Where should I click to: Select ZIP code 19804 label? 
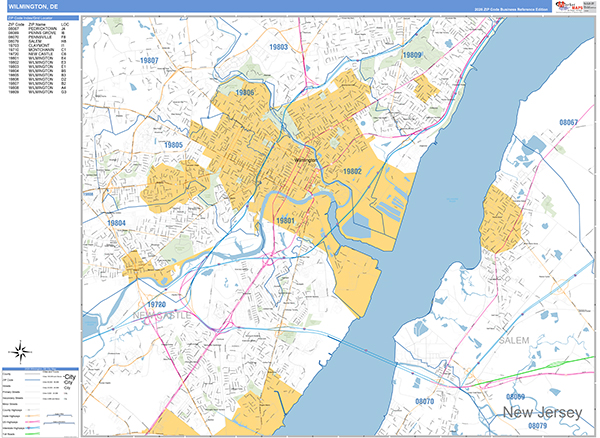(x=116, y=222)
